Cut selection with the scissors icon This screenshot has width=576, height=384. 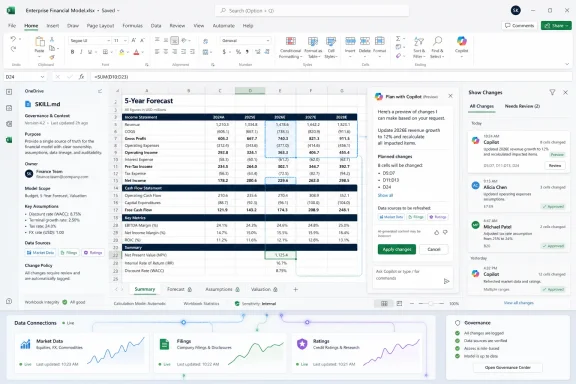(x=52, y=39)
